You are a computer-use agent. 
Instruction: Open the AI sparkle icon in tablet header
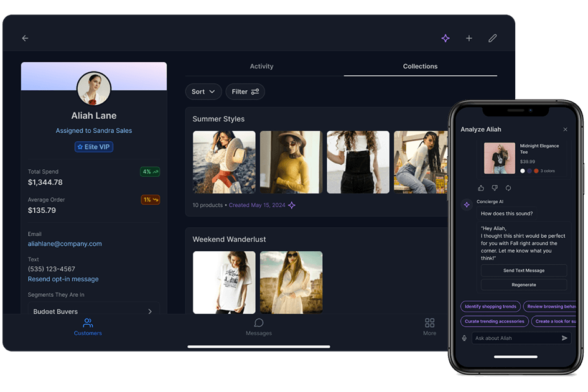[445, 38]
